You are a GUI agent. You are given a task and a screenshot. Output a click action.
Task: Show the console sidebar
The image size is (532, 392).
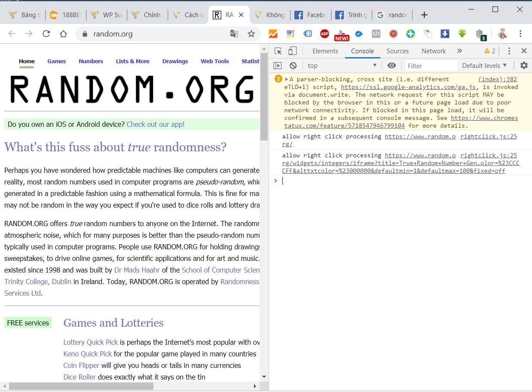click(x=278, y=66)
